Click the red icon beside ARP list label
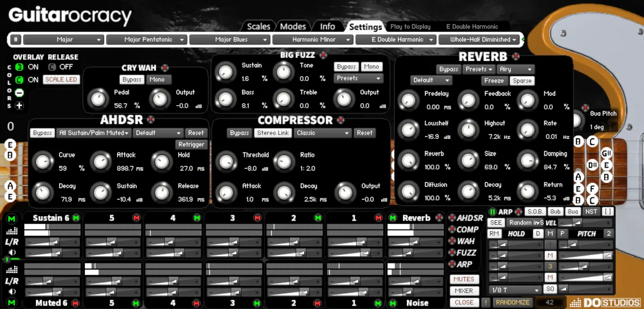The width and height of the screenshot is (644, 309). click(x=452, y=264)
